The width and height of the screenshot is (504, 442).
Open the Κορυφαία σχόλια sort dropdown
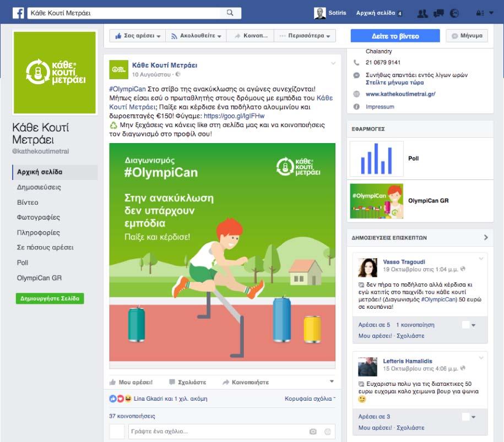coord(310,399)
